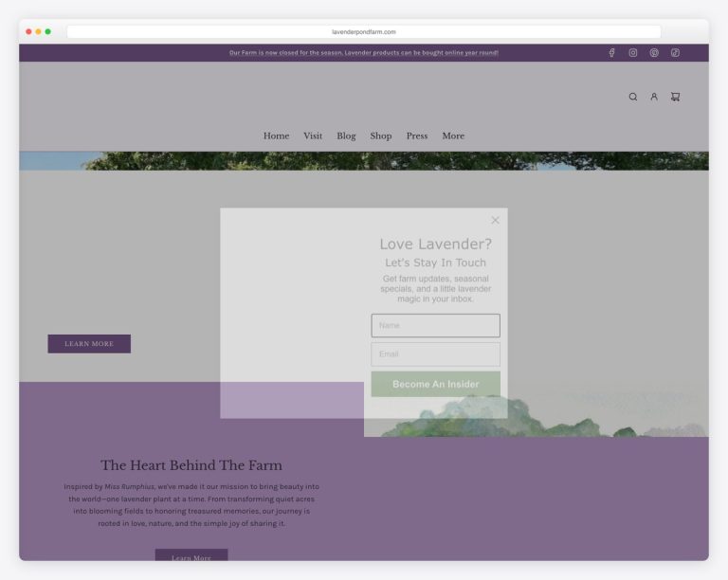View the shopping cart
This screenshot has width=728, height=580.
(675, 97)
